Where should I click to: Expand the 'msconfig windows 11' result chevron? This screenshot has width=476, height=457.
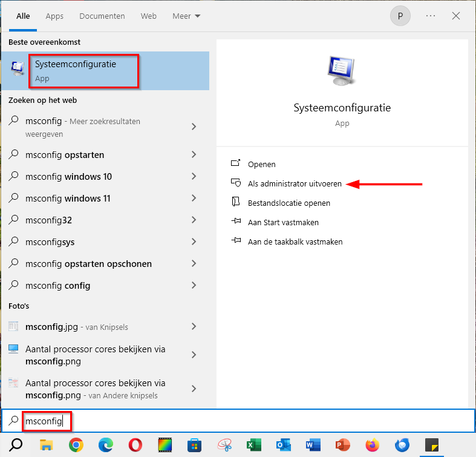click(x=194, y=199)
